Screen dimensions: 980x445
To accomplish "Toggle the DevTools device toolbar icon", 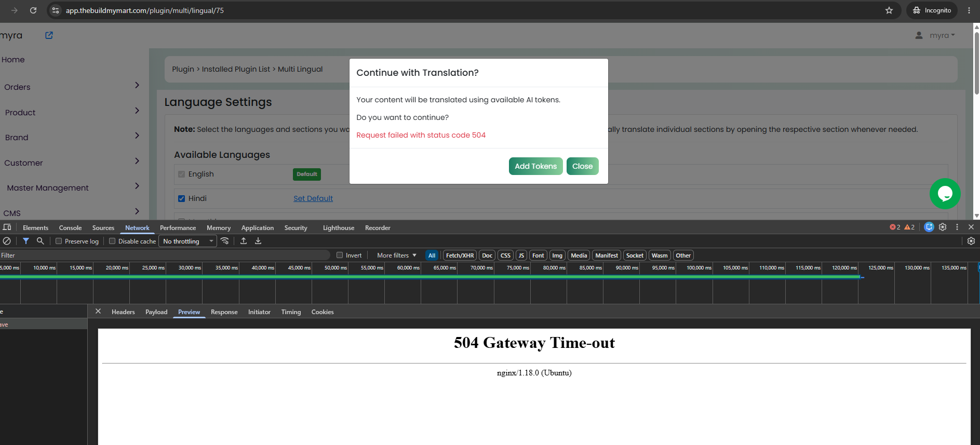I will [x=7, y=227].
